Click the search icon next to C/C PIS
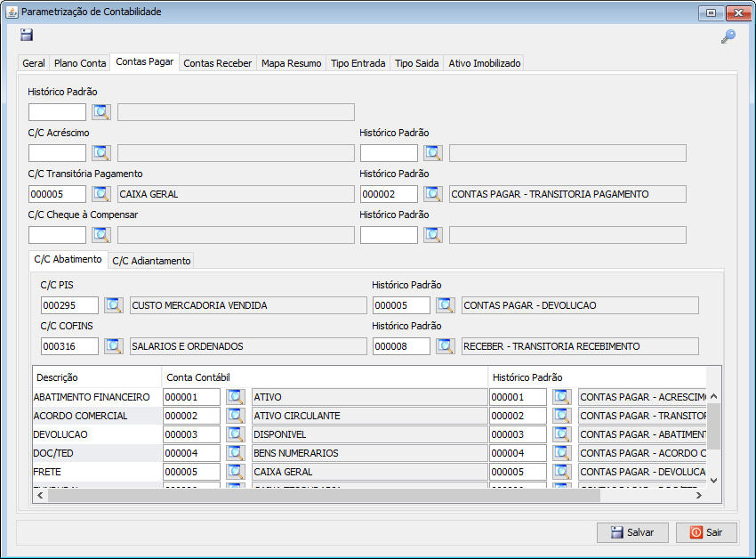756x559 pixels. click(113, 305)
